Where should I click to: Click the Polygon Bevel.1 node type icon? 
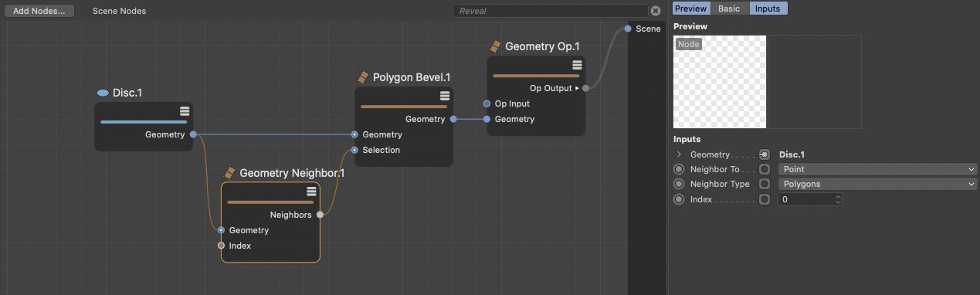[363, 77]
